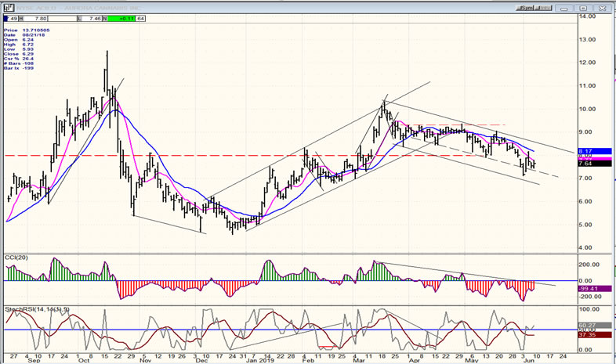Select the black 7.64 last price tag
Screen dimensions: 616x364
586,164
